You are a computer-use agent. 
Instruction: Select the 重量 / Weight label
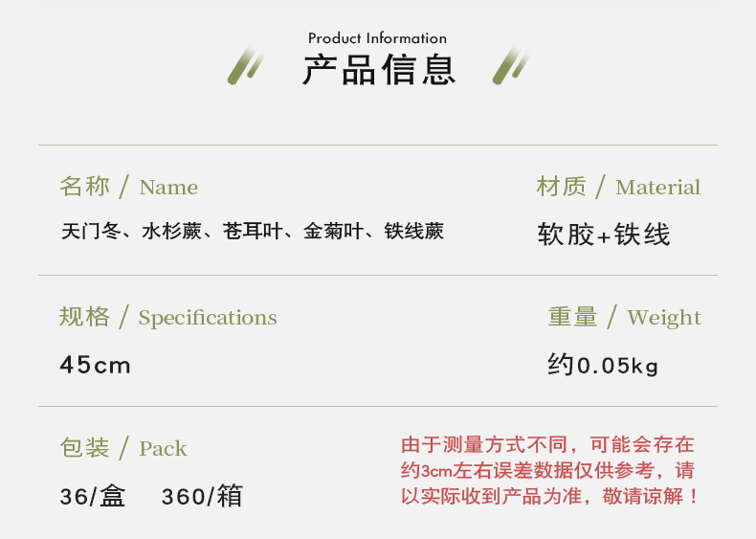624,317
